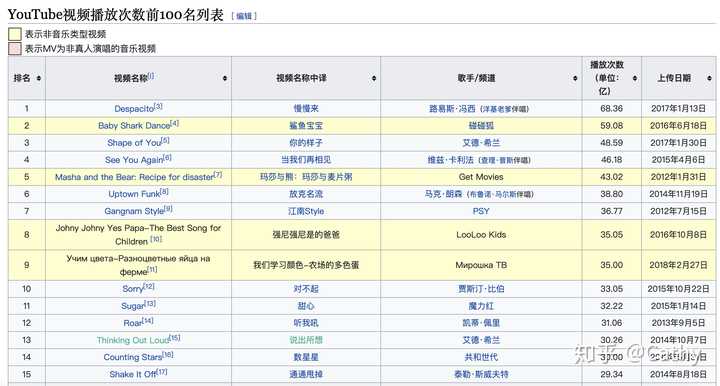Screen dimensions: 720x386
Task: Open artist link 魔力红
Action: point(481,306)
